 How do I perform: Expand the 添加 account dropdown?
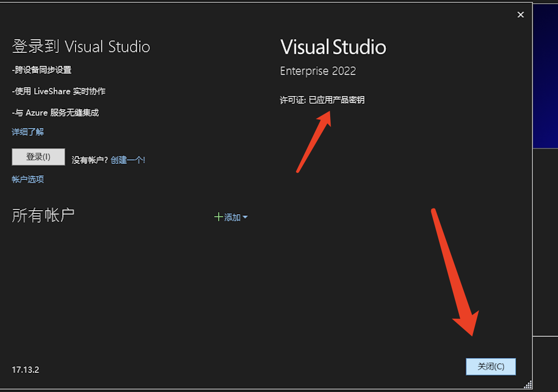click(x=231, y=217)
